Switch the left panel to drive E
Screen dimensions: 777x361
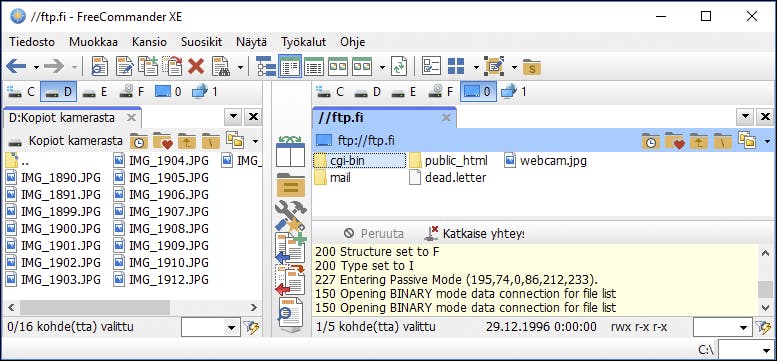tap(95, 92)
